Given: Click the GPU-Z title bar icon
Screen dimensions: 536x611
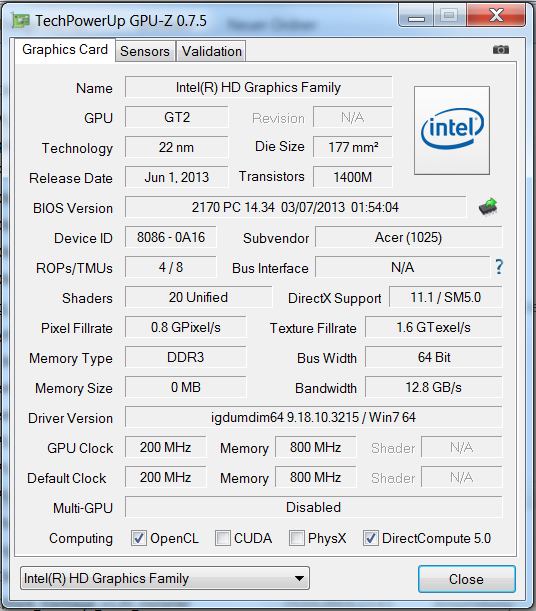Looking at the screenshot, I should [x=21, y=20].
